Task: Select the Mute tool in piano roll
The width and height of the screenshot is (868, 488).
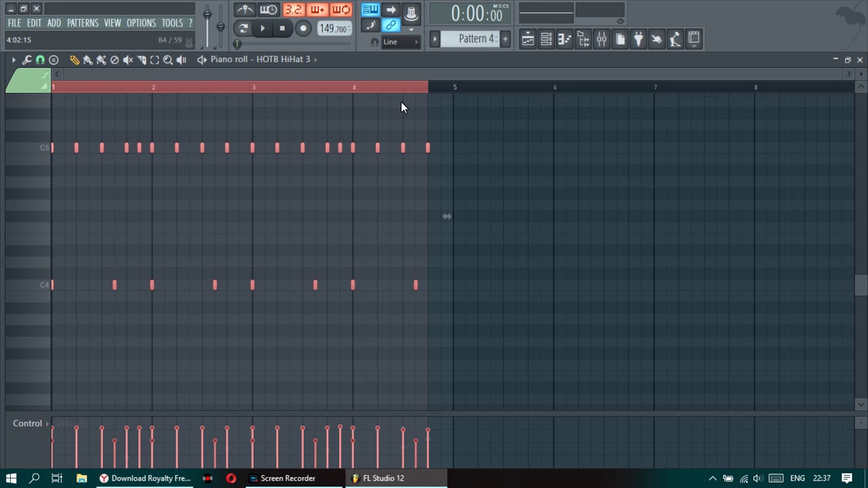Action: point(128,60)
